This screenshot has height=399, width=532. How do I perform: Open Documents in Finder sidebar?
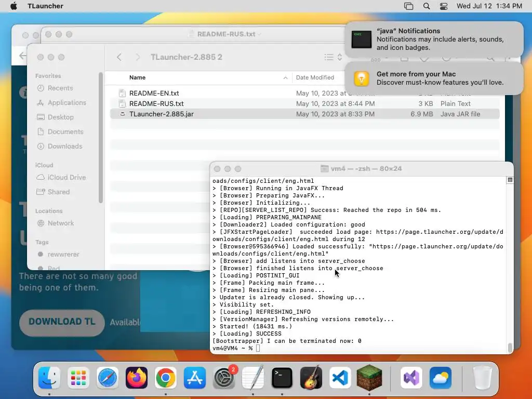[65, 131]
